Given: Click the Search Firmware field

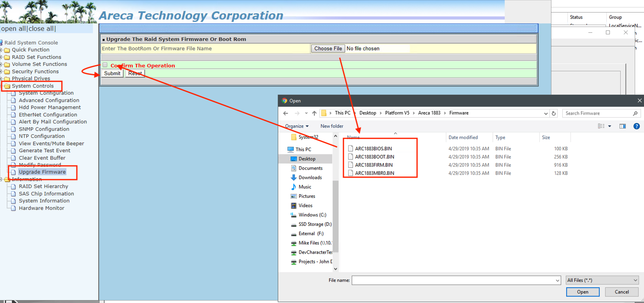Looking at the screenshot, I should (597, 113).
